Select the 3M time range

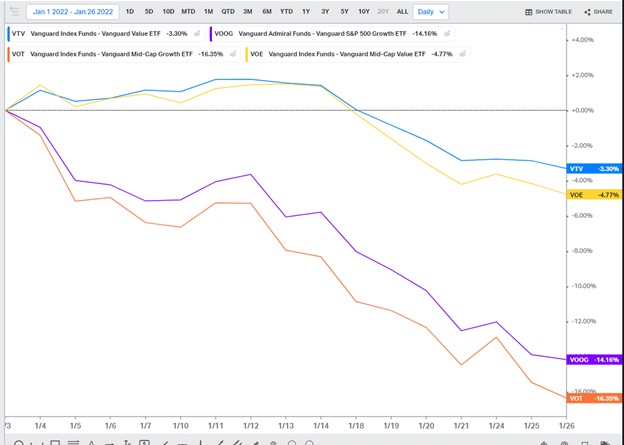(x=248, y=12)
